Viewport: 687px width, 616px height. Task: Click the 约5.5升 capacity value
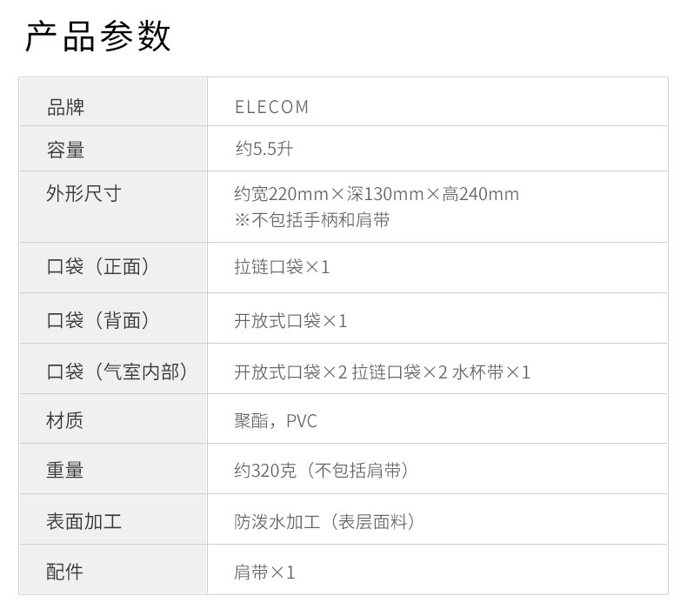264,150
